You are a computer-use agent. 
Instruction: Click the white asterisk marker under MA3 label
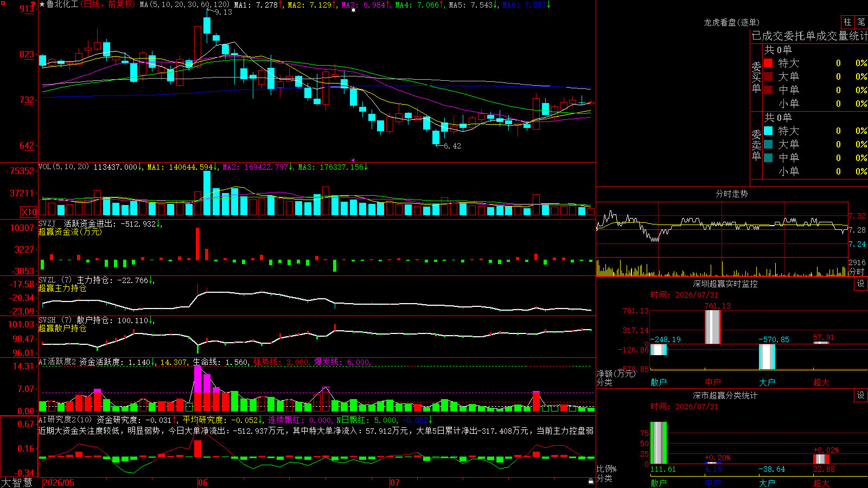(x=354, y=10)
